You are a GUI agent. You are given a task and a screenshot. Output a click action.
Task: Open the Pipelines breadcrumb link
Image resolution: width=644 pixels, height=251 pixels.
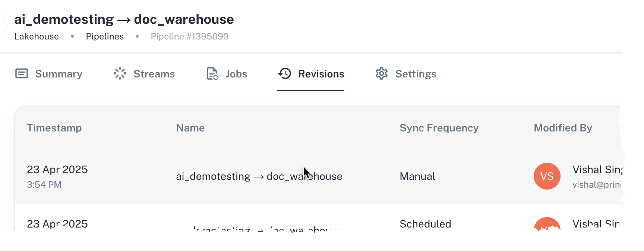pyautogui.click(x=105, y=36)
